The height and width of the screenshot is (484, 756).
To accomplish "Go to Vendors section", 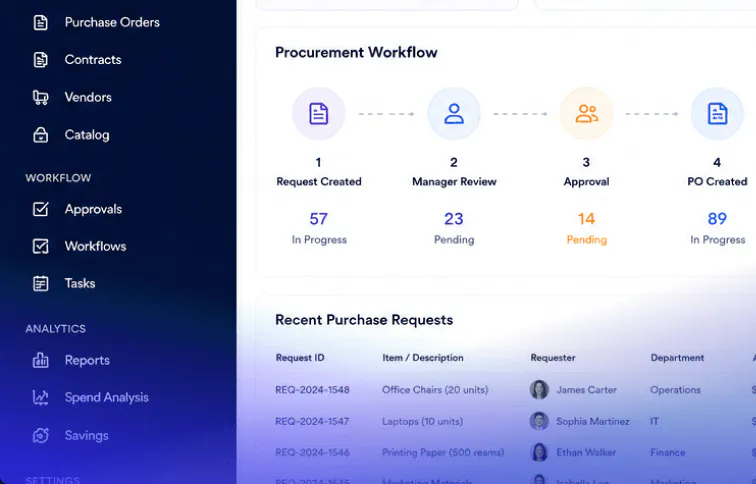I will [x=88, y=97].
